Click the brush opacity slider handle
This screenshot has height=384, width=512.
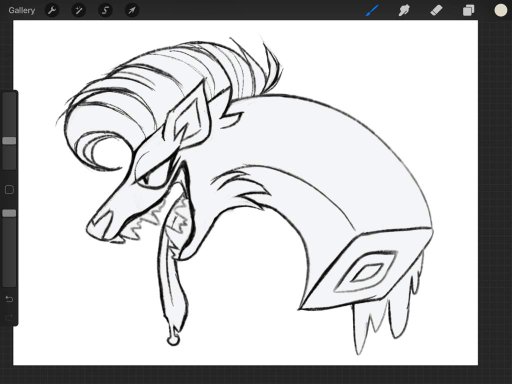click(9, 213)
